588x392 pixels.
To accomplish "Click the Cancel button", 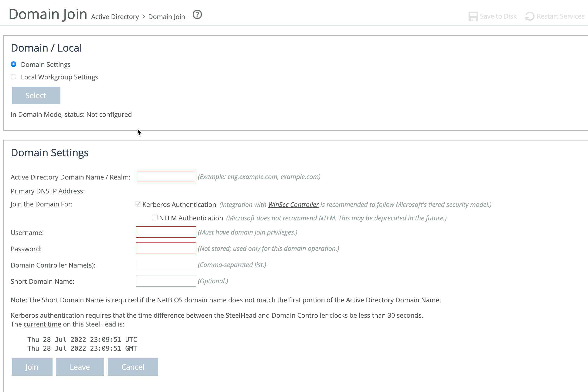I will [133, 367].
